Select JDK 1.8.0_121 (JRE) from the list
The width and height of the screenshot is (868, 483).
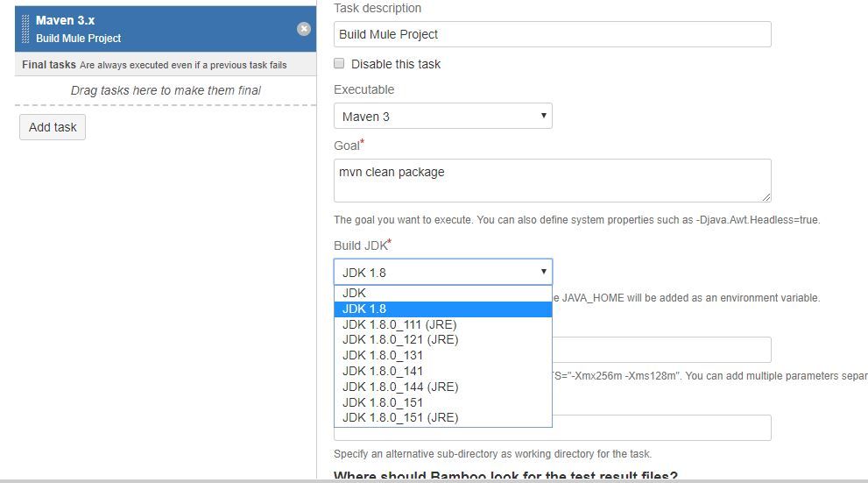coord(443,339)
